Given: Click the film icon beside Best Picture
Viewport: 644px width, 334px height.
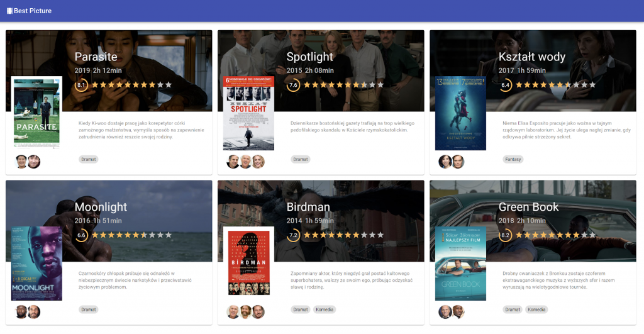Looking at the screenshot, I should click(x=9, y=11).
